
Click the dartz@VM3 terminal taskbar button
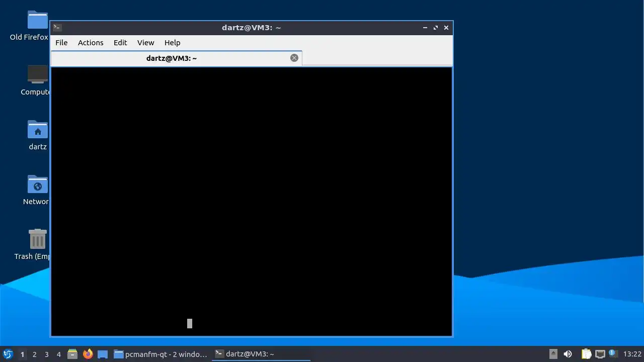click(261, 354)
